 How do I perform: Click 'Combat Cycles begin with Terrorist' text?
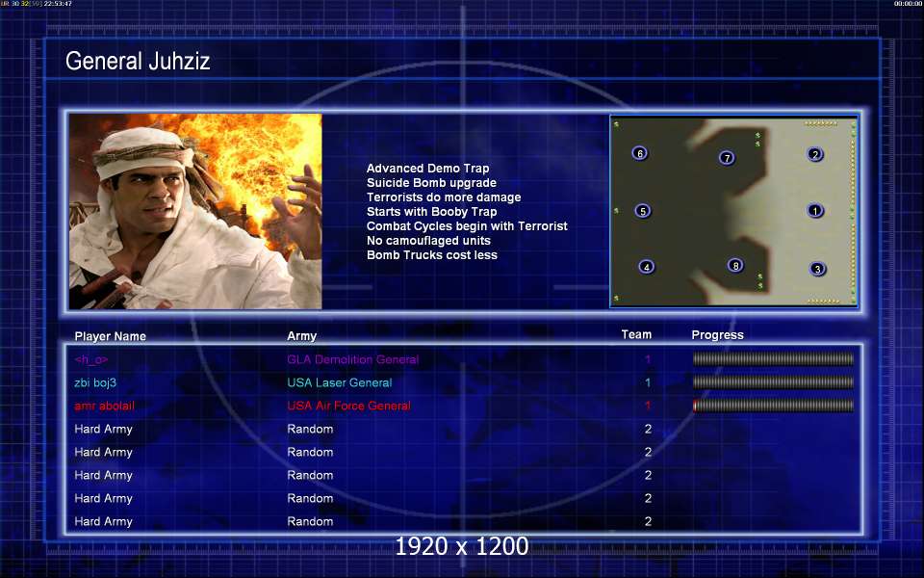(467, 225)
